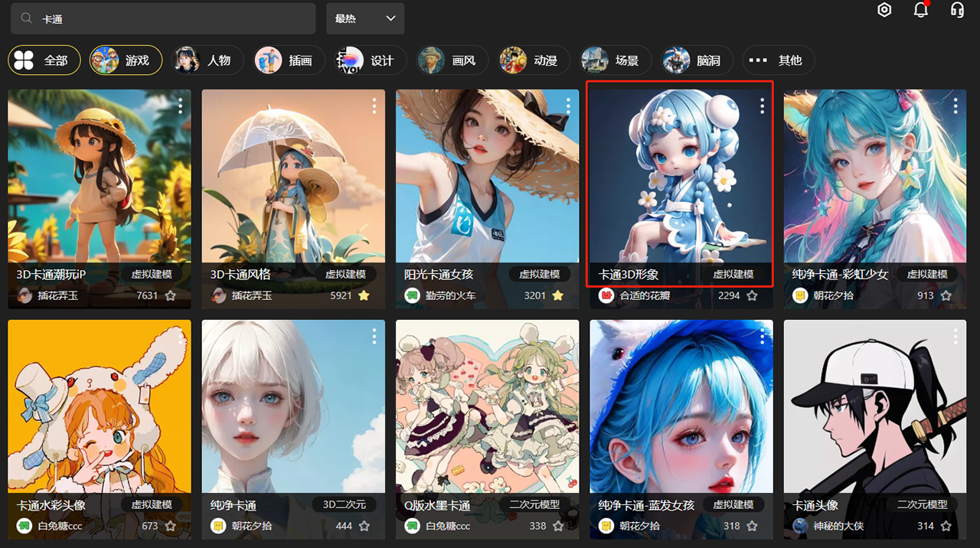
Task: Click the grid icon on the 全部 chip
Action: coord(24,60)
